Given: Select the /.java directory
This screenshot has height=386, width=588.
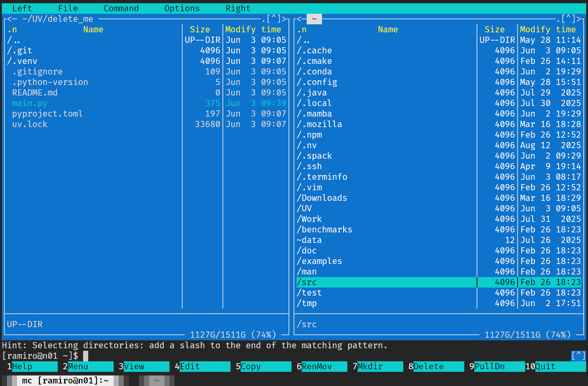Looking at the screenshot, I should tap(439, 93).
